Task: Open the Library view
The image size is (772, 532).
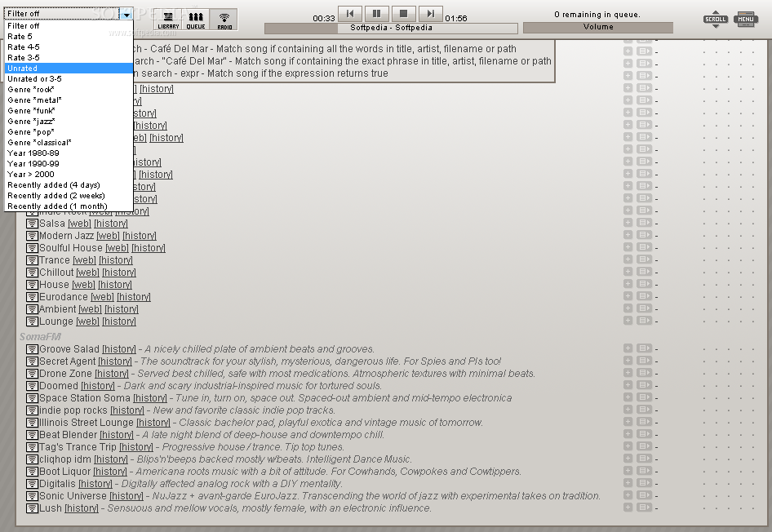Action: point(168,20)
